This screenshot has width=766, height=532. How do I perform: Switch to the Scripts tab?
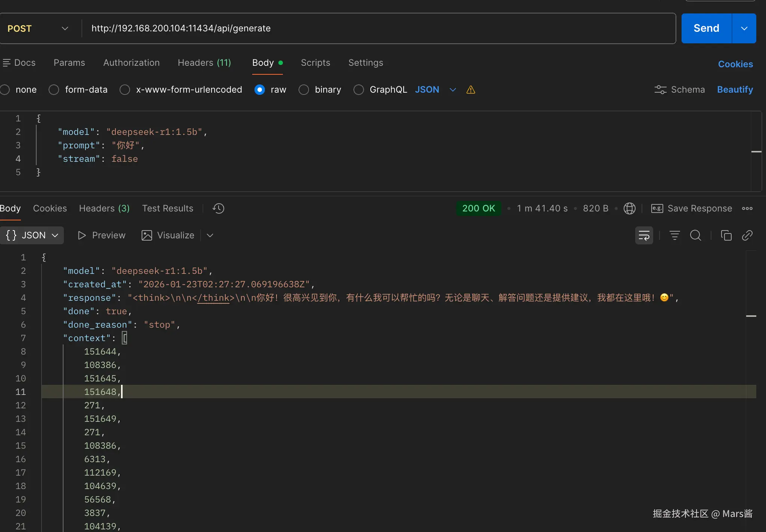click(x=315, y=63)
